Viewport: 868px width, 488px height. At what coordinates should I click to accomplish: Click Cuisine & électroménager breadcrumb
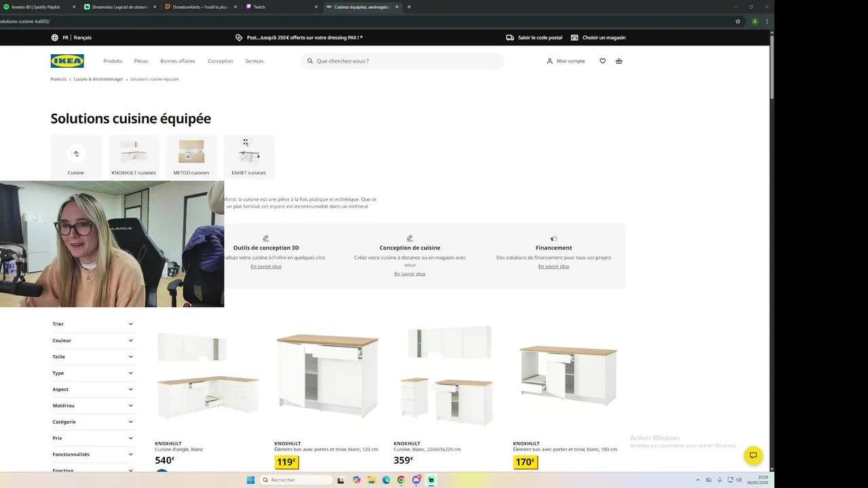pos(98,79)
